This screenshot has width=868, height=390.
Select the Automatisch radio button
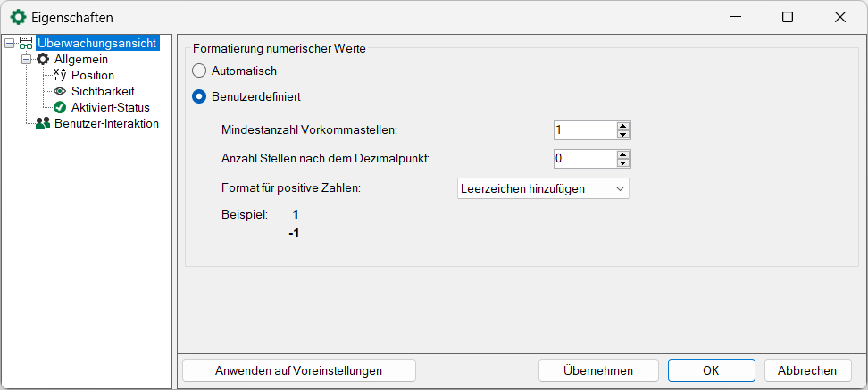coord(200,71)
